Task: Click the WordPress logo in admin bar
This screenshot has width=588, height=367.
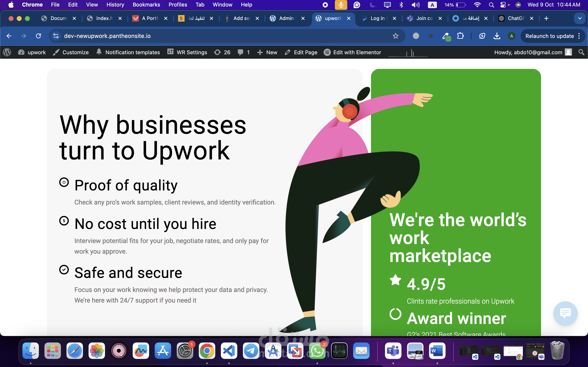Action: point(7,52)
